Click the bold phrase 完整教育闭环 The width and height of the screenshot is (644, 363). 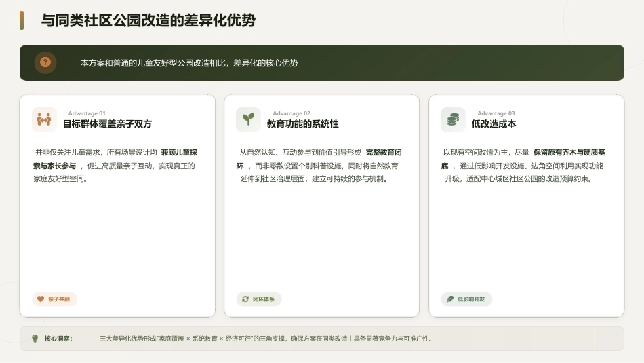319,159
